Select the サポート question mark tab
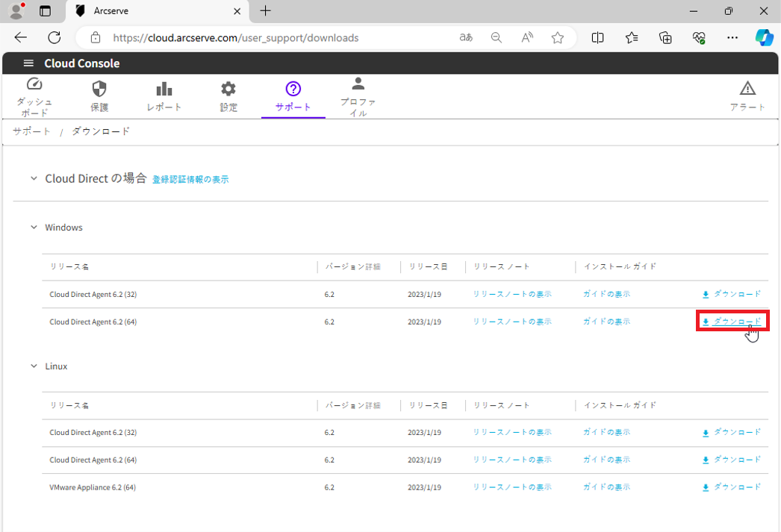This screenshot has width=781, height=532. click(x=293, y=90)
